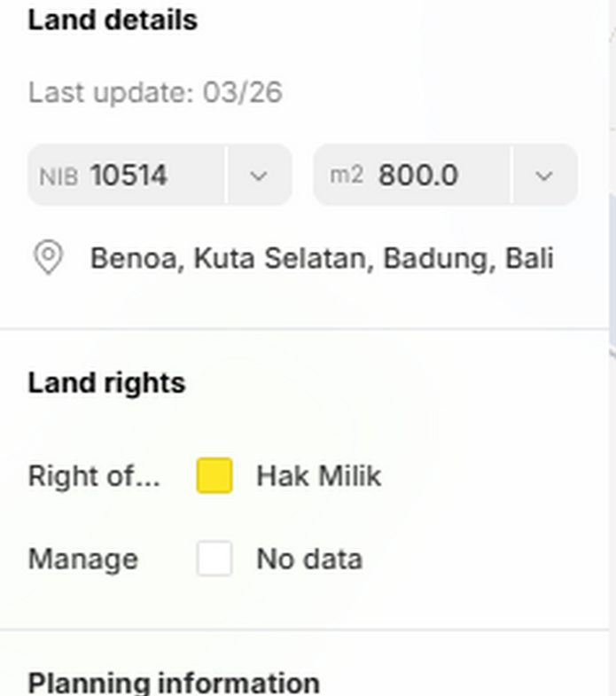
Task: Click the location pin icon
Action: 48,258
